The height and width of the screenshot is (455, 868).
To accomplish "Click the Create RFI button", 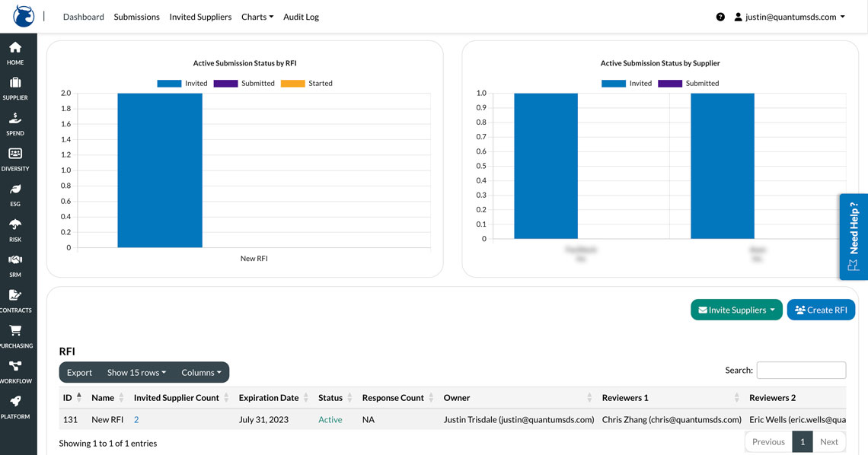I will 821,310.
